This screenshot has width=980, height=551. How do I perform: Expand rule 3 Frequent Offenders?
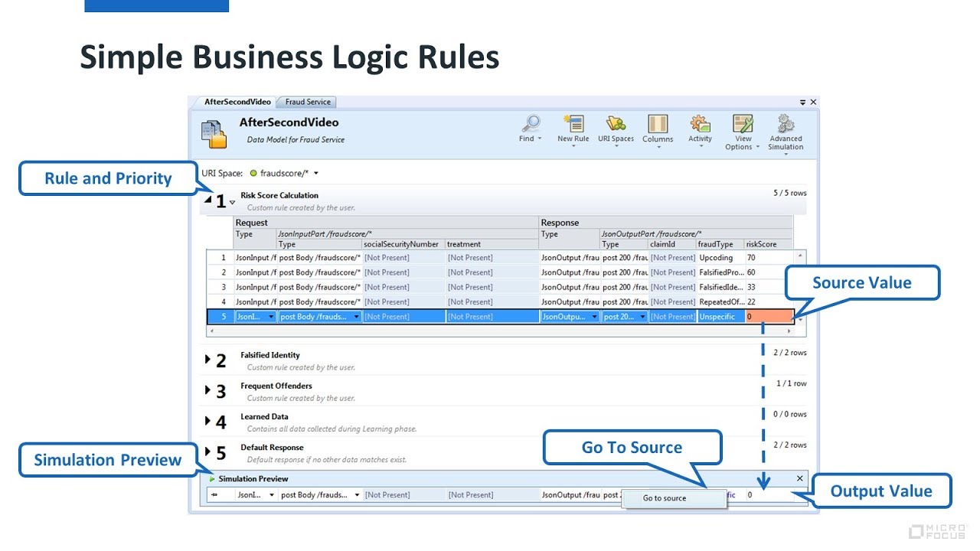(x=207, y=390)
